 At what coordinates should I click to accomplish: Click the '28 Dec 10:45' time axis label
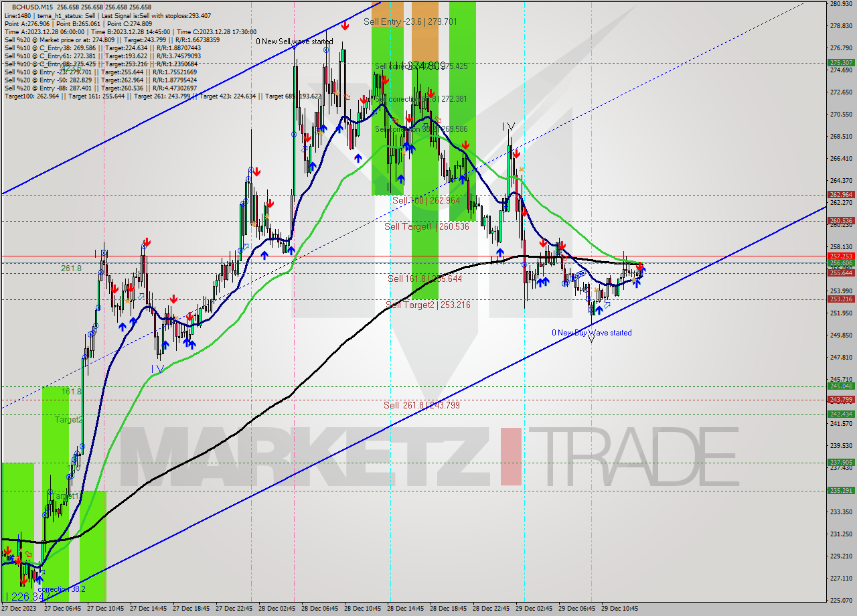click(x=362, y=609)
